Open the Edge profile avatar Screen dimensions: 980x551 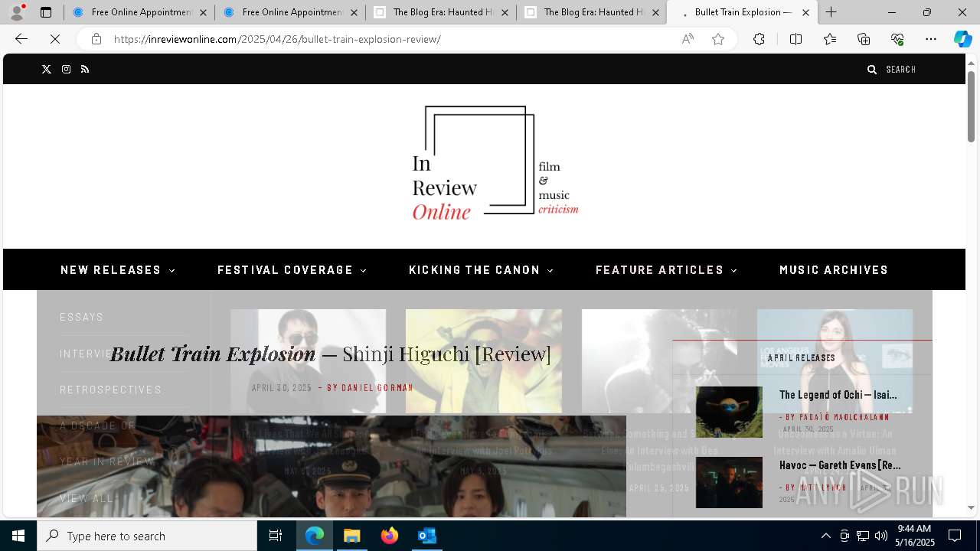point(17,12)
